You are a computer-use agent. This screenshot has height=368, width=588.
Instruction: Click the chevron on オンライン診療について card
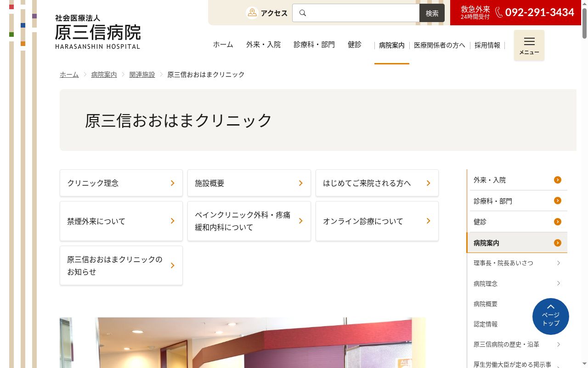click(x=429, y=221)
